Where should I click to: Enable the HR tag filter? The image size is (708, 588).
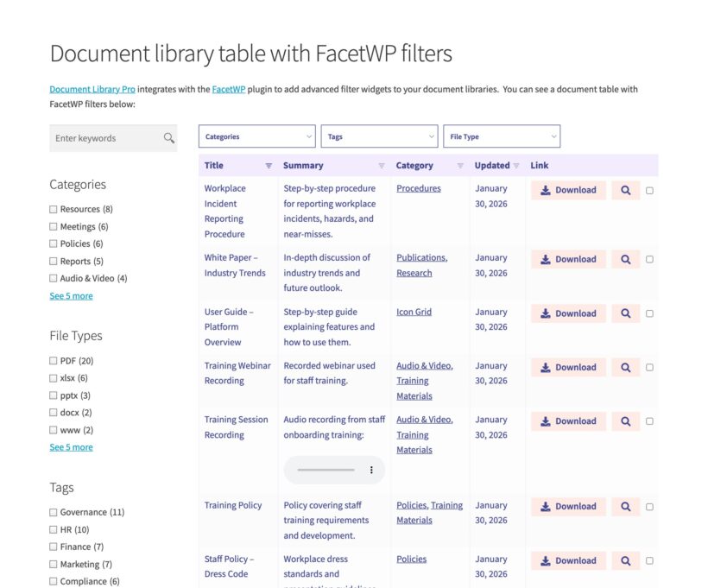pos(54,529)
